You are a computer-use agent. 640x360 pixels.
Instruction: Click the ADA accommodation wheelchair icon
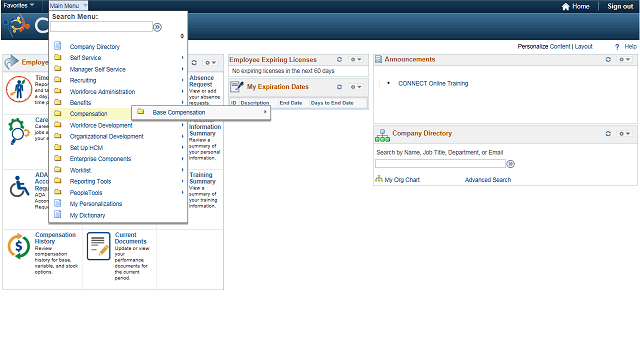click(19, 187)
